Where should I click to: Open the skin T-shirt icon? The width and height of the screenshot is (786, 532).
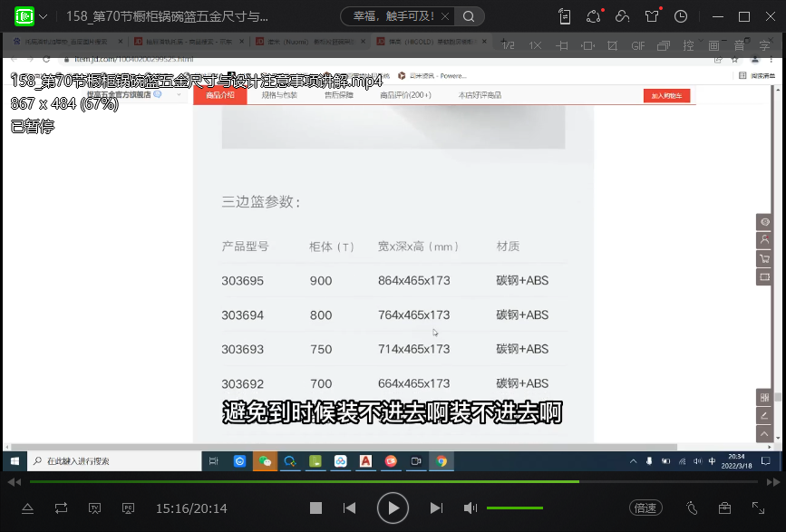click(x=652, y=16)
